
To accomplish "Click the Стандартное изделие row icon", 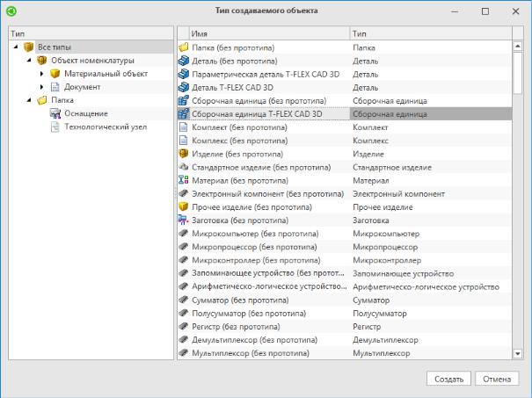I will 184,167.
